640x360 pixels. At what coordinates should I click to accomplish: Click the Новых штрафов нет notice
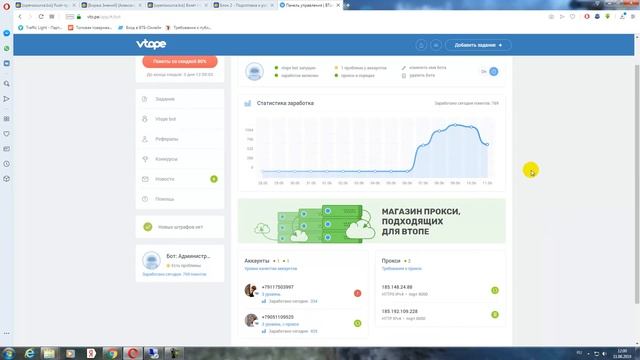(x=180, y=227)
